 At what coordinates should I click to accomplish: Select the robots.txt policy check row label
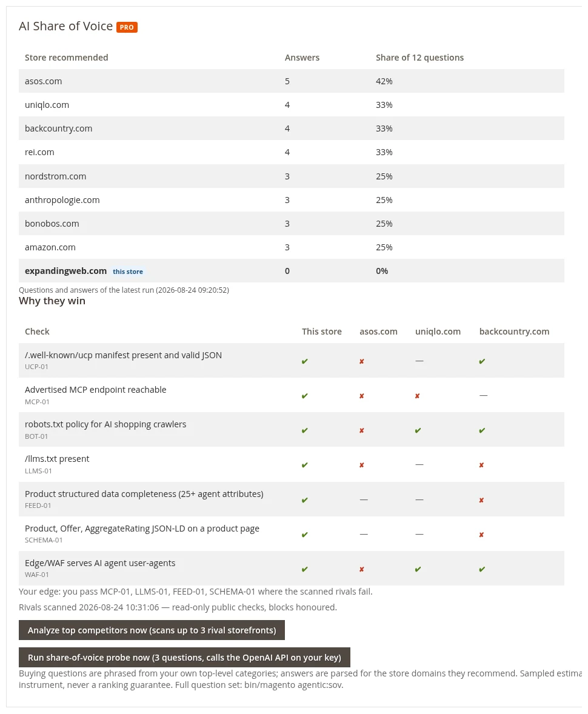(x=105, y=424)
